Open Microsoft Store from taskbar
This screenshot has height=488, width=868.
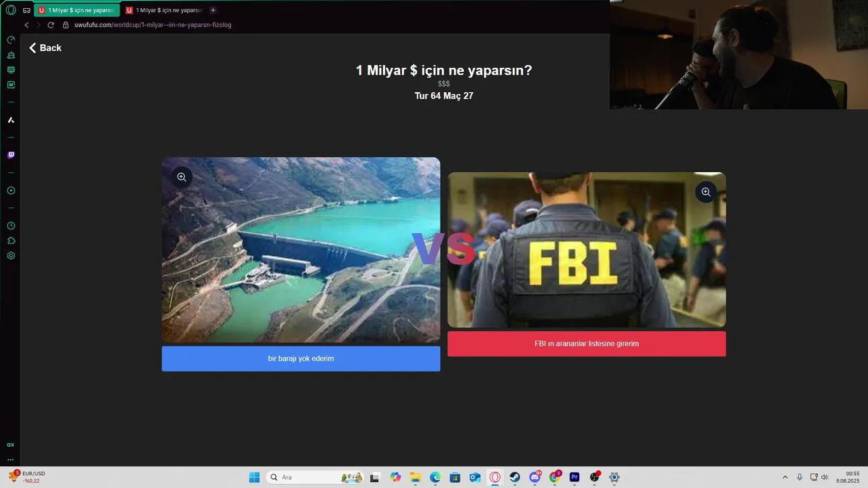[x=455, y=477]
